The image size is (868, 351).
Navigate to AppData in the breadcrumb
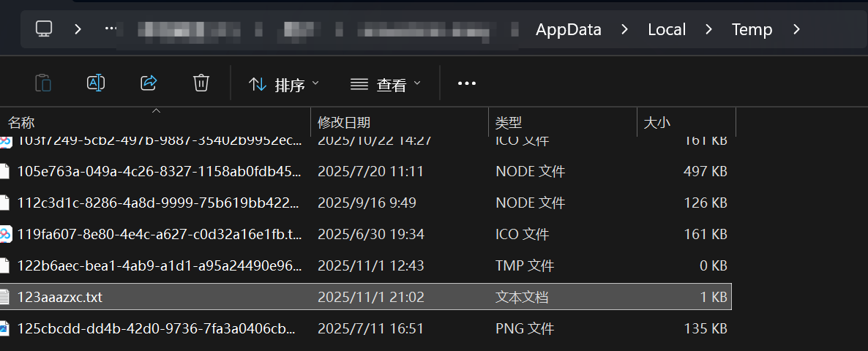point(568,30)
